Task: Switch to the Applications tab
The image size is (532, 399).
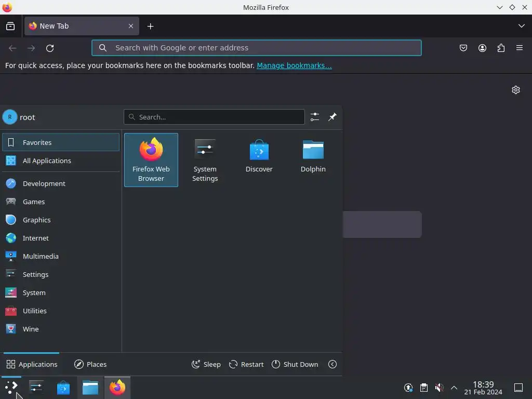Action: [32, 364]
